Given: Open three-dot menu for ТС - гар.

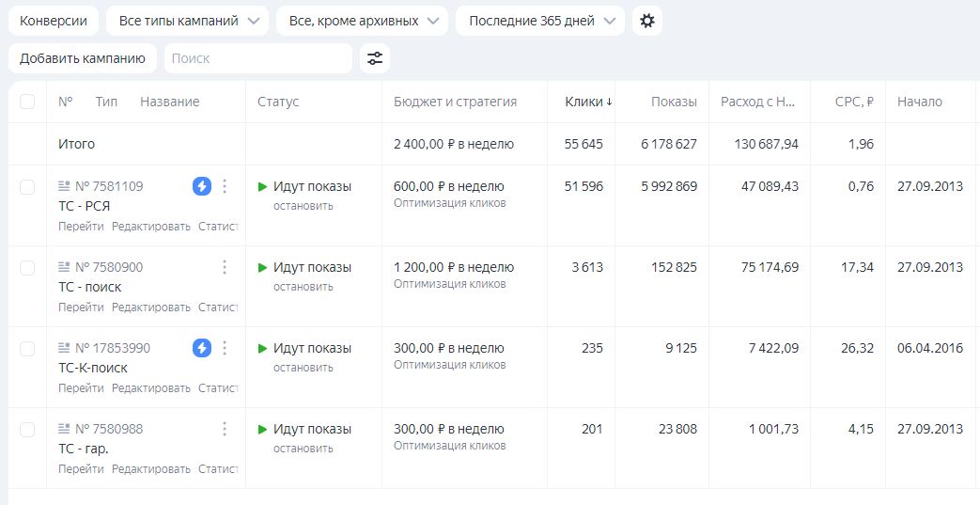Looking at the screenshot, I should point(225,429).
